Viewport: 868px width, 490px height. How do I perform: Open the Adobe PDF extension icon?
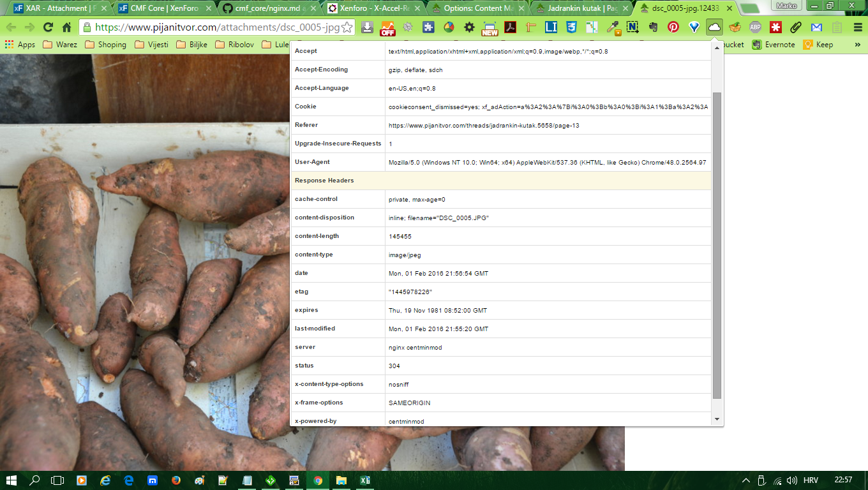click(510, 27)
